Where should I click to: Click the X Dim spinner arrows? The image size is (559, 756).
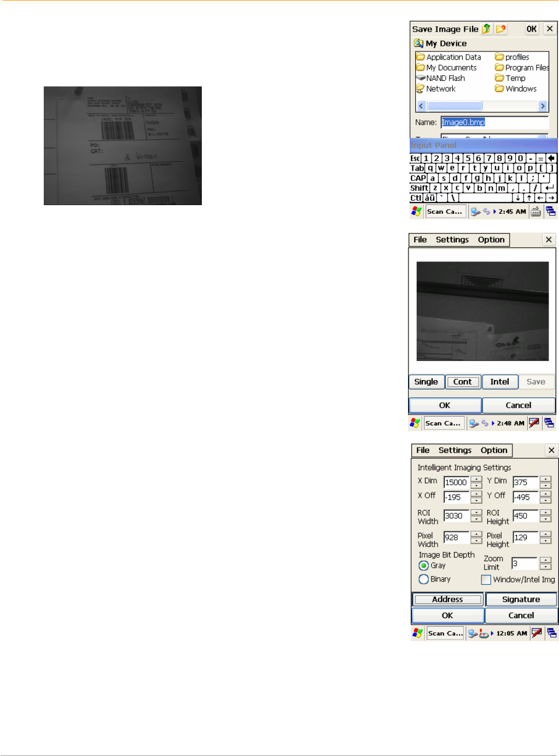tap(476, 482)
